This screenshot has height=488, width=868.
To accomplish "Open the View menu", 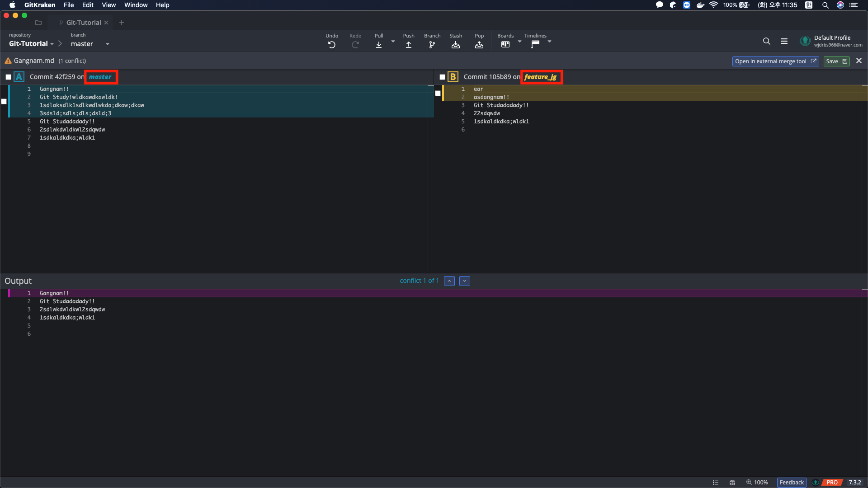I will point(108,5).
